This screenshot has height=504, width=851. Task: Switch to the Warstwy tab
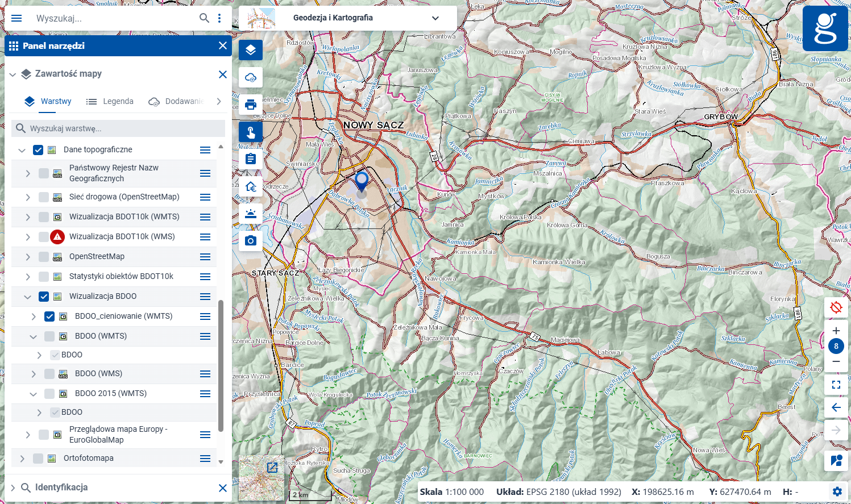pyautogui.click(x=48, y=102)
